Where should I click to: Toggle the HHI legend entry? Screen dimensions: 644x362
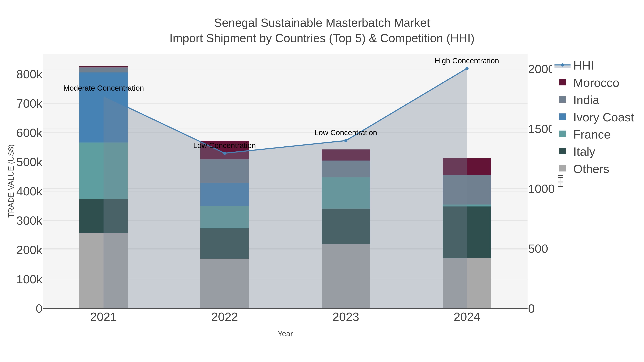574,65
